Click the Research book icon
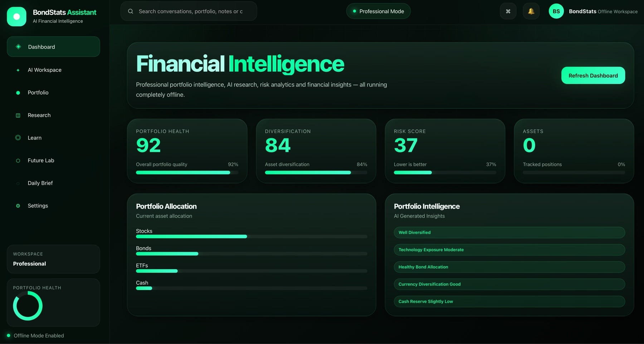The height and width of the screenshot is (344, 644). pos(18,115)
